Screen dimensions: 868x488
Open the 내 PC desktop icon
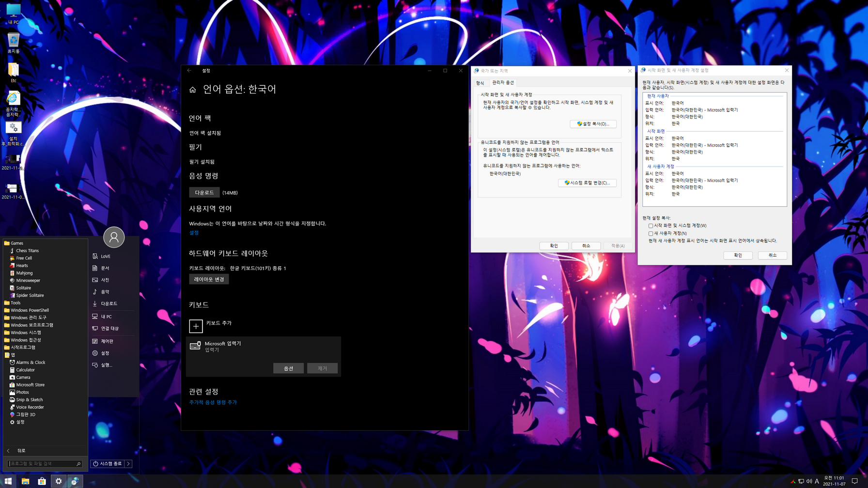13,14
